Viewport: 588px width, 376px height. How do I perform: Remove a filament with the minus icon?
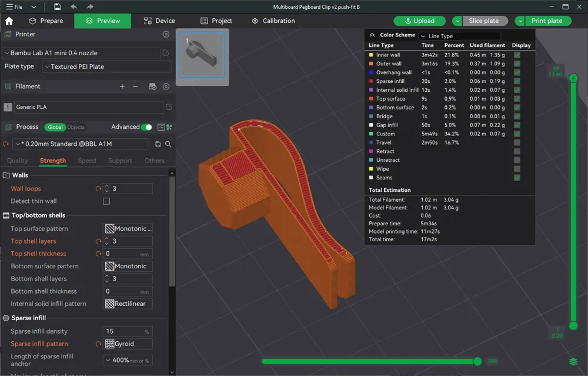point(135,86)
